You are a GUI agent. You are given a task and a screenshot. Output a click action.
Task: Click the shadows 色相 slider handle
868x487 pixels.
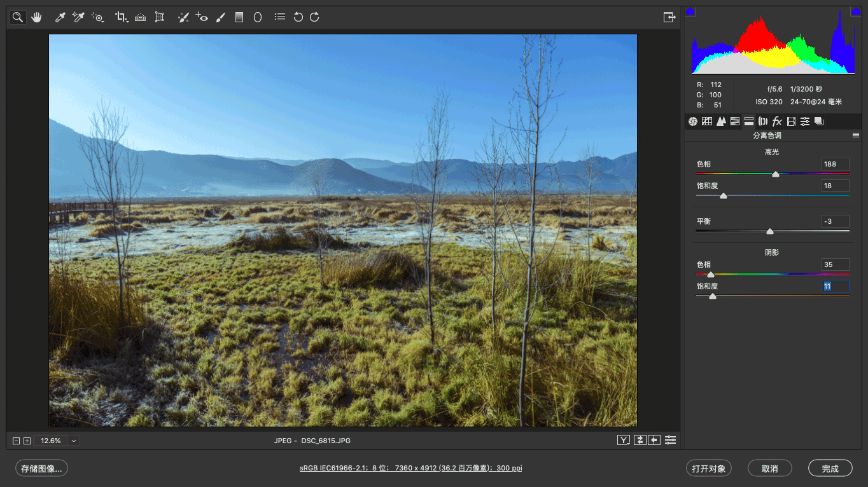click(711, 275)
